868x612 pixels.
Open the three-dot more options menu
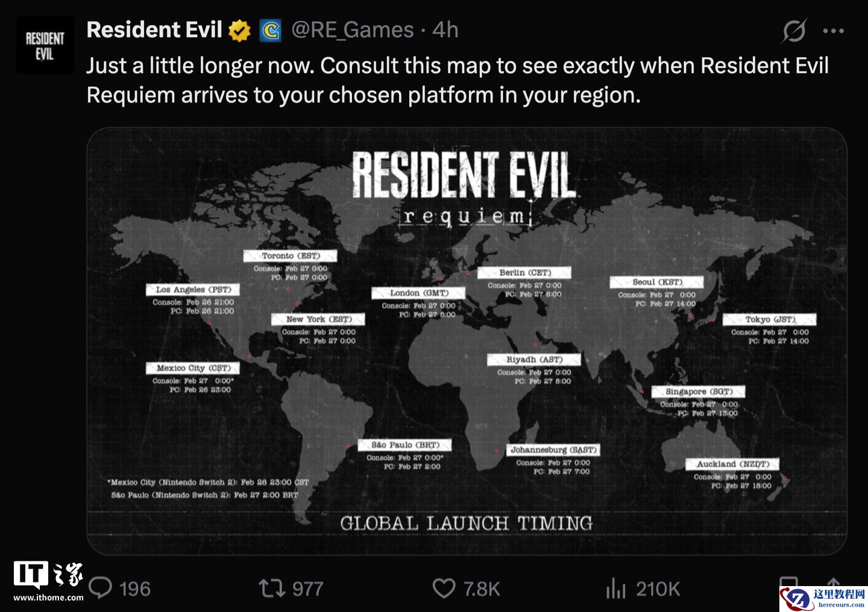[x=833, y=31]
